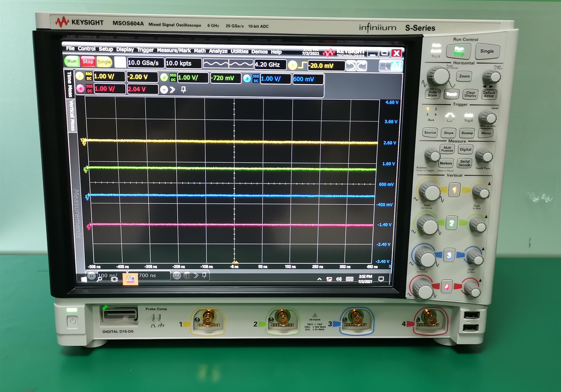Open the File menu
This screenshot has height=392, width=561.
[70, 48]
